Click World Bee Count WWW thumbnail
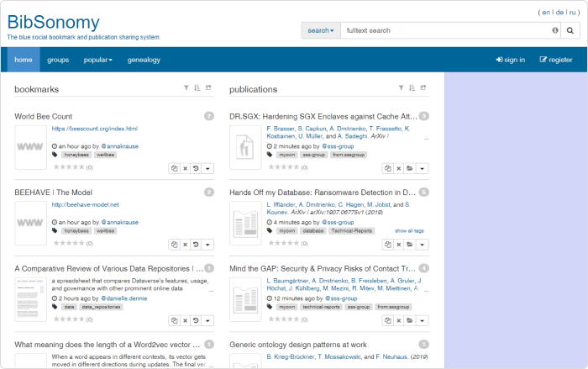This screenshot has width=588, height=369. pos(30,147)
